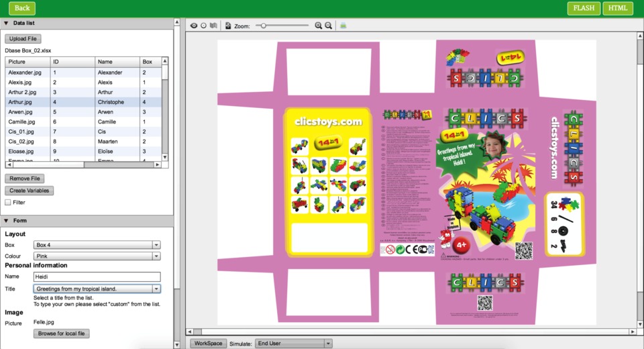The width and height of the screenshot is (644, 349).
Task: Click preview canvas scroll right arrow
Action: (x=633, y=332)
